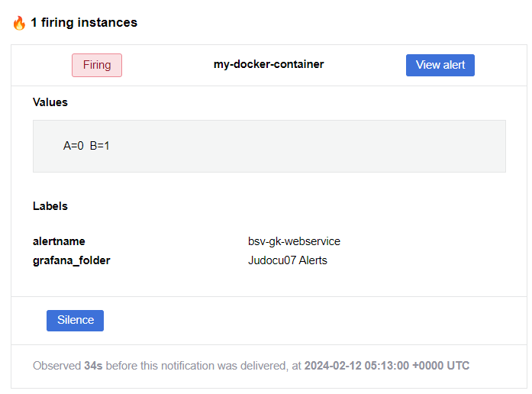
Task: Select the my-docker-container title
Action: click(x=269, y=64)
